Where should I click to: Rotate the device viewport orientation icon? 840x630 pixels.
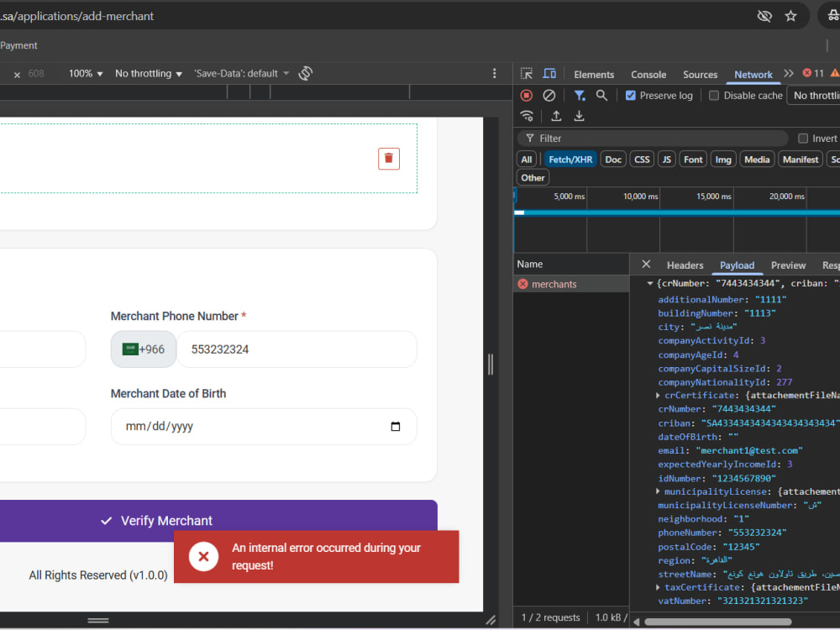click(306, 73)
